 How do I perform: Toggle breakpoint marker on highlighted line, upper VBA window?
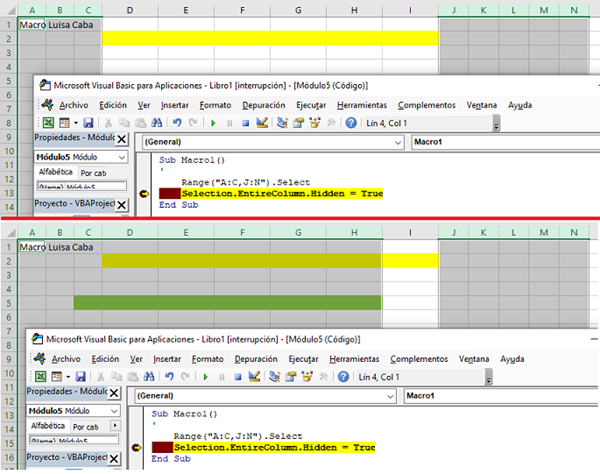144,194
